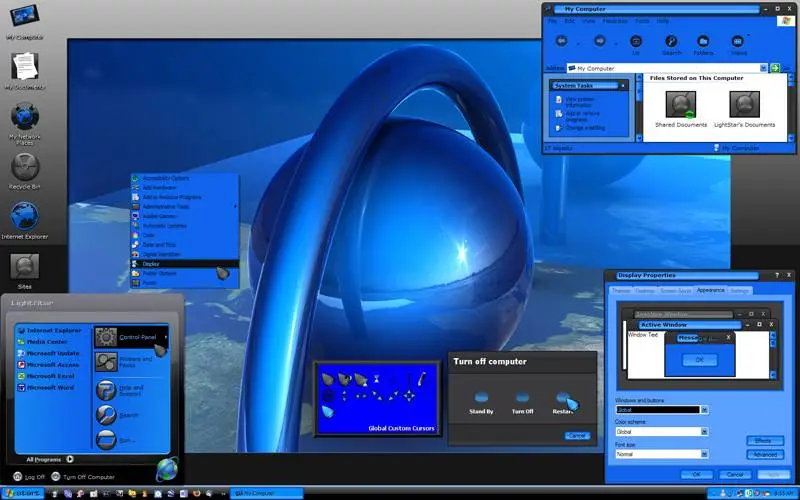The height and width of the screenshot is (500, 800).
Task: Launch the Internet Explorer desktop icon
Action: (24, 216)
